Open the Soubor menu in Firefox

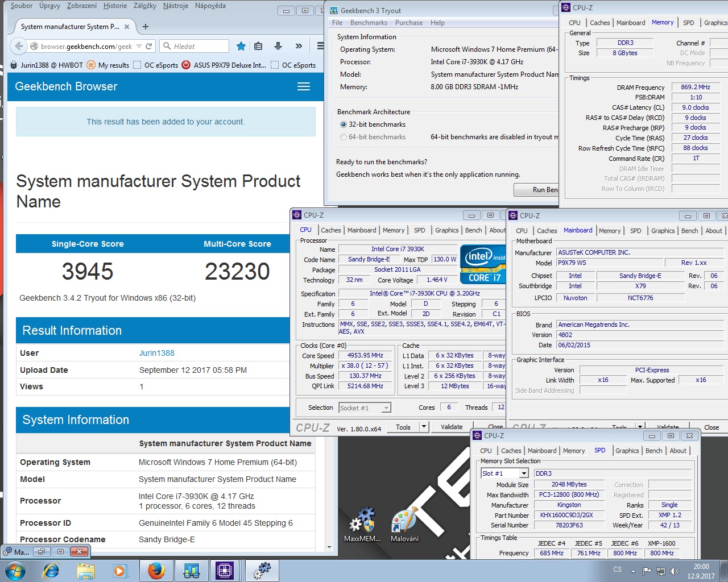[22, 6]
